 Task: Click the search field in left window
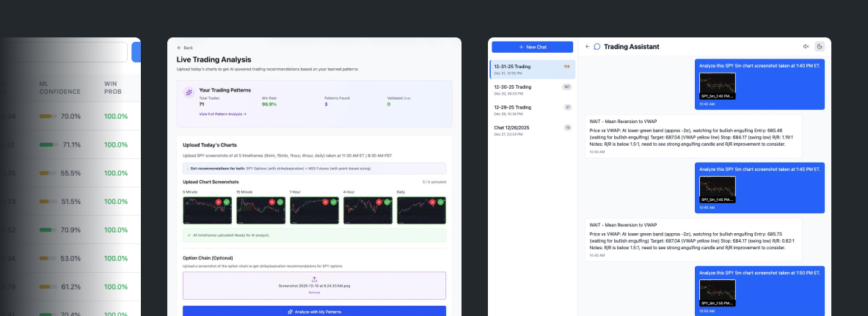tap(64, 52)
